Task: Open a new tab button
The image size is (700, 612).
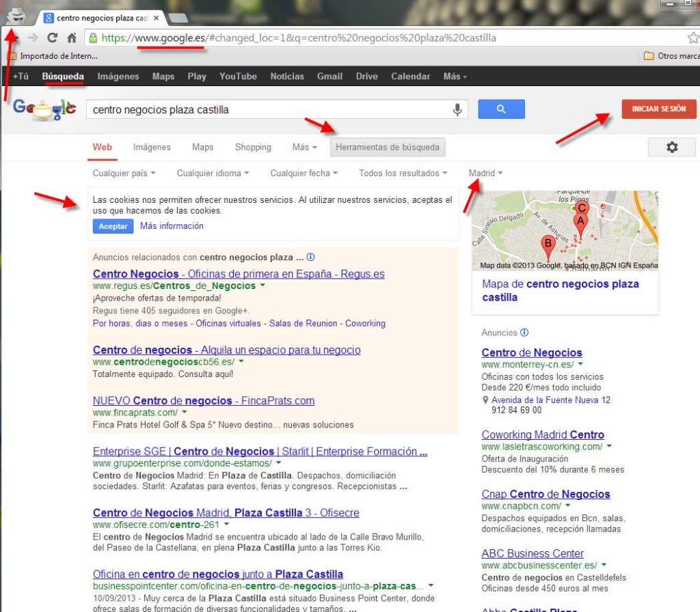Action: 178,18
